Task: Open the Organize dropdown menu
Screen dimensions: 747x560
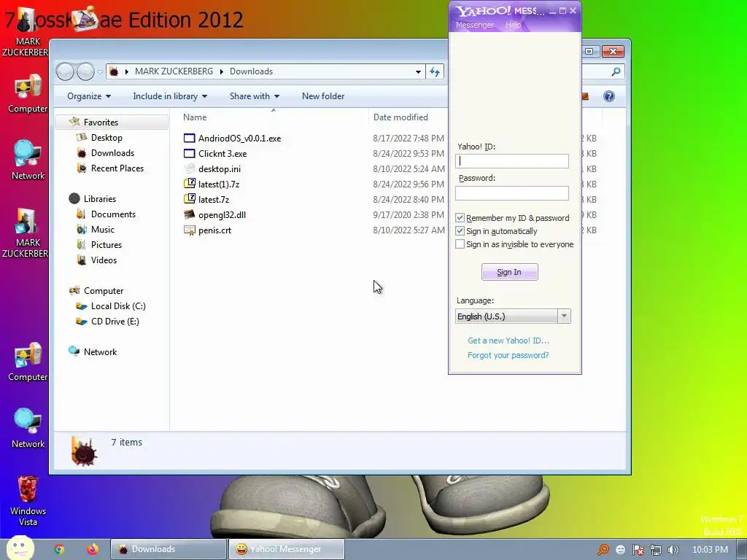Action: [x=88, y=96]
